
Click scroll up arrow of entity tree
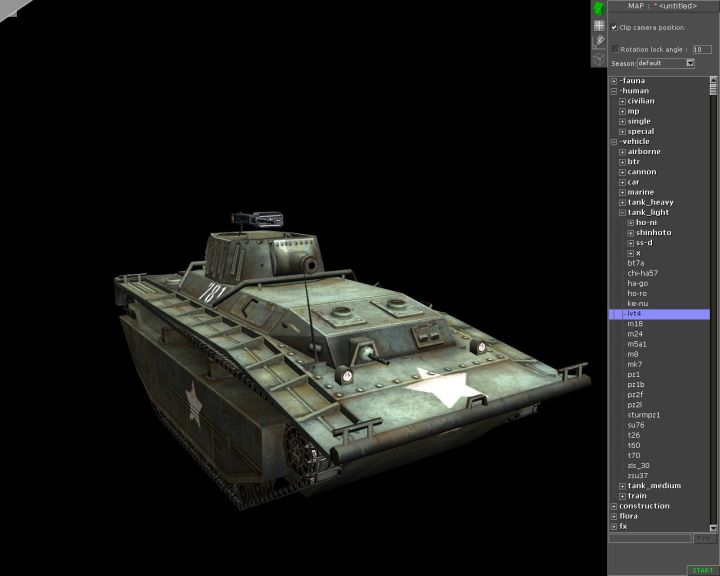point(714,81)
